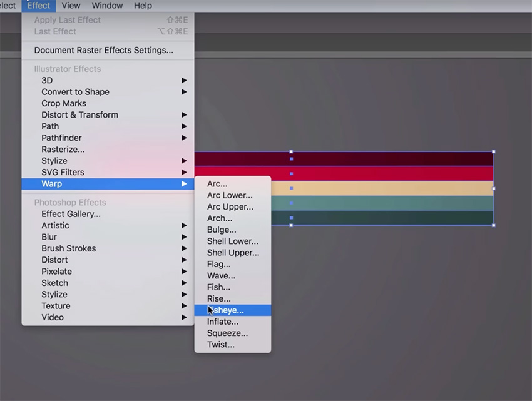Click the tan colored stripe
The width and height of the screenshot is (532, 401).
pyautogui.click(x=388, y=188)
